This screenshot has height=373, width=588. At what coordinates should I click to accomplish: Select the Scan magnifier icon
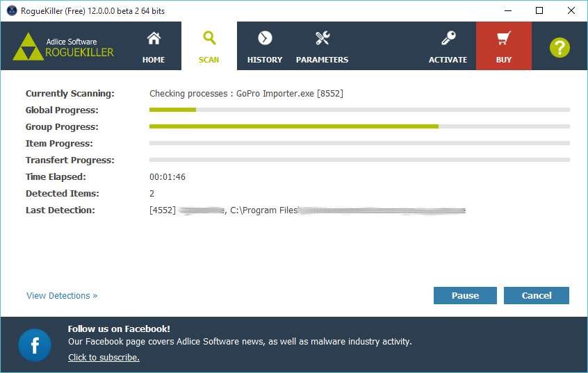point(209,38)
